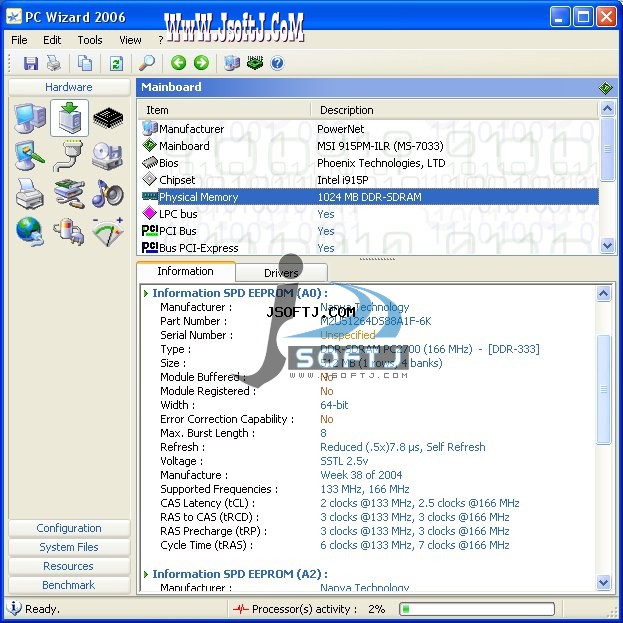The width and height of the screenshot is (623, 623).
Task: Go back with the green left arrow
Action: [x=178, y=63]
